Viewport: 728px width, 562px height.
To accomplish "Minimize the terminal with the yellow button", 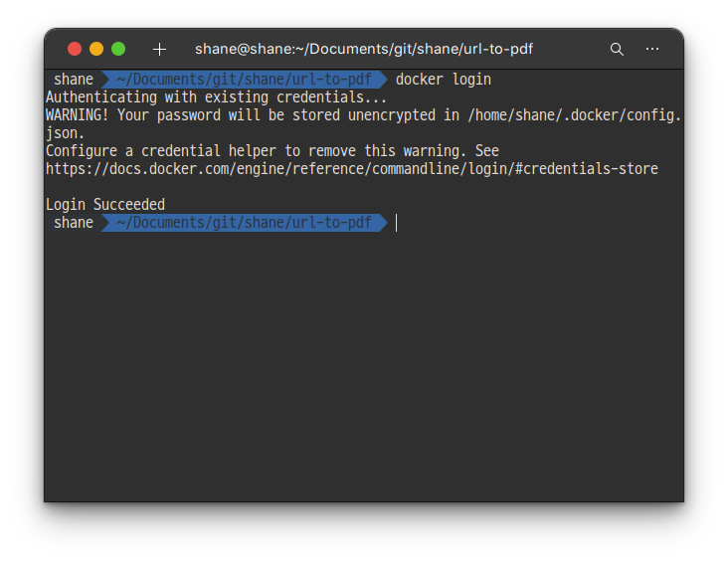I will pyautogui.click(x=96, y=49).
